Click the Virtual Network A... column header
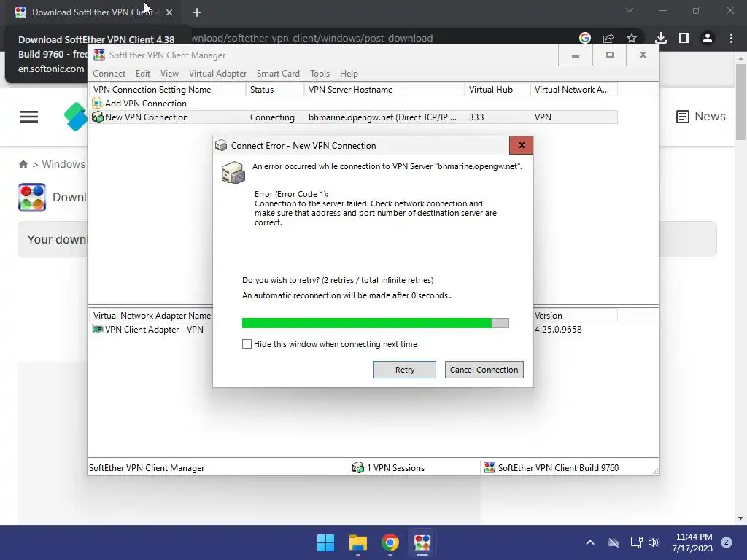The height and width of the screenshot is (560, 747). click(573, 90)
